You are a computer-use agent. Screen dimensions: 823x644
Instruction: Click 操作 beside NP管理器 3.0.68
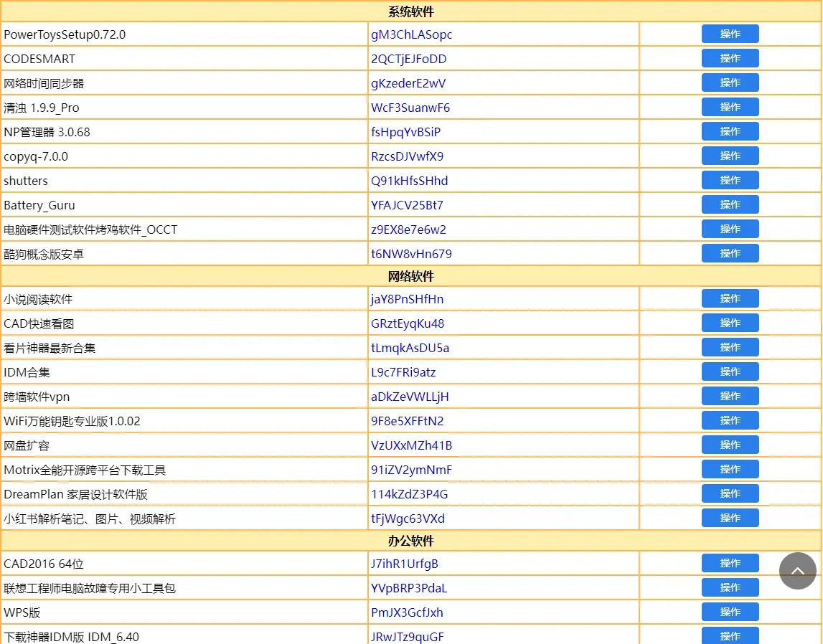pos(730,132)
